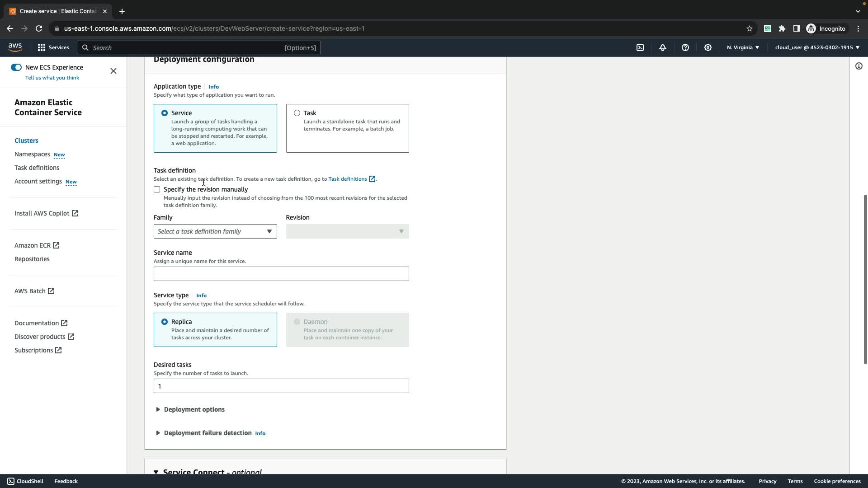Check Specify the revision manually
868x488 pixels.
click(157, 189)
